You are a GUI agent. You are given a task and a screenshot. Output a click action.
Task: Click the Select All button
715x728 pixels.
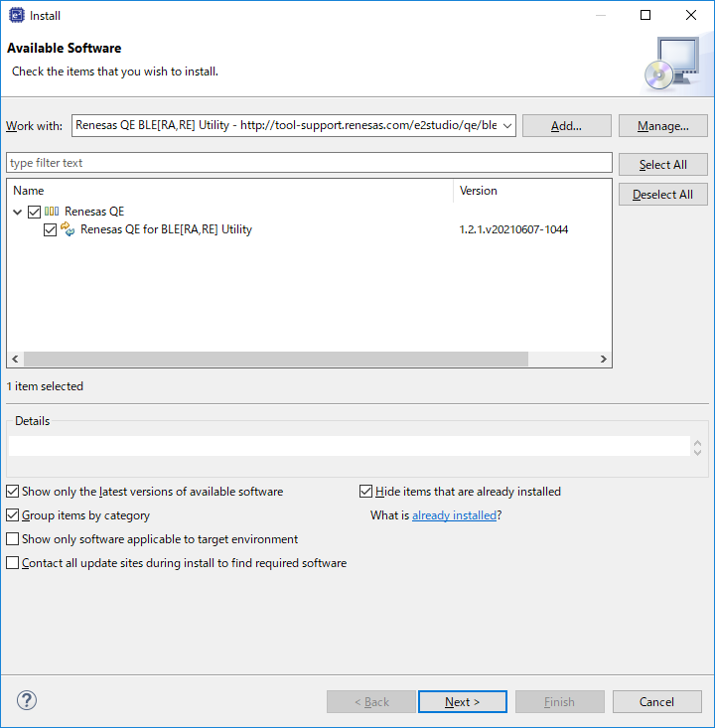click(x=662, y=165)
